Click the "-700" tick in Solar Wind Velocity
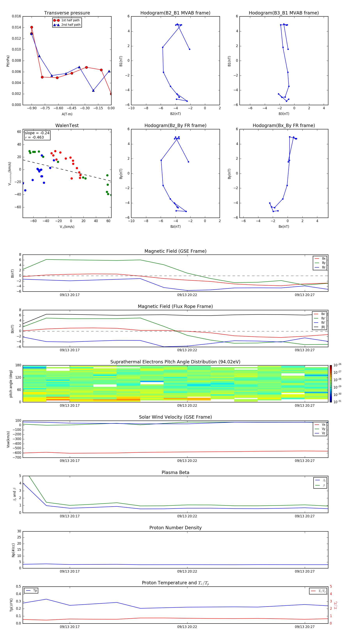Viewport: 351px width, 644px height. click(x=17, y=457)
